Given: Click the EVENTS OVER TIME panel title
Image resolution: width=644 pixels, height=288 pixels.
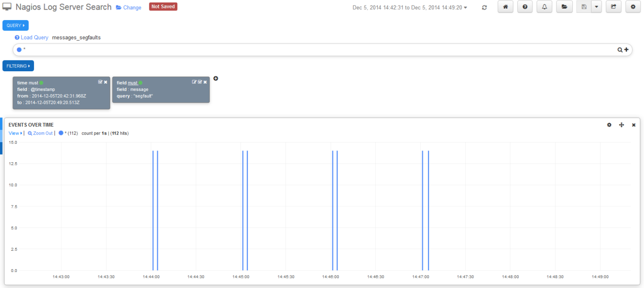Looking at the screenshot, I should tap(31, 125).
